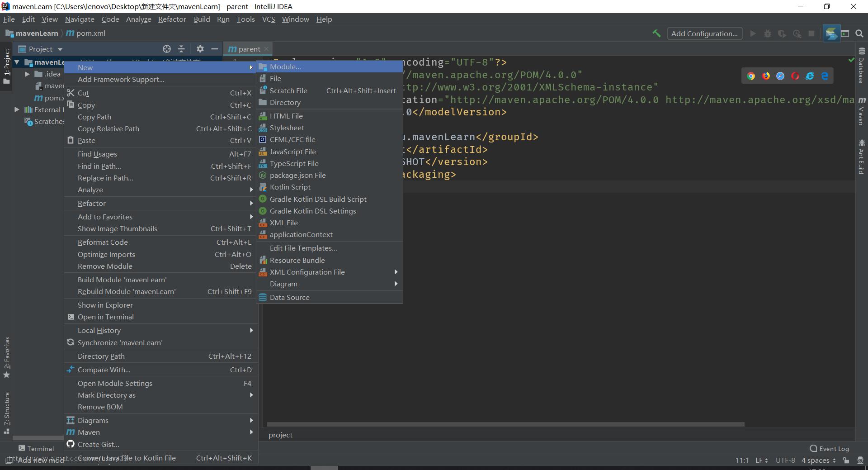Viewport: 868px width, 470px height.
Task: Select Kotlin Script in New submenu
Action: pyautogui.click(x=330, y=187)
